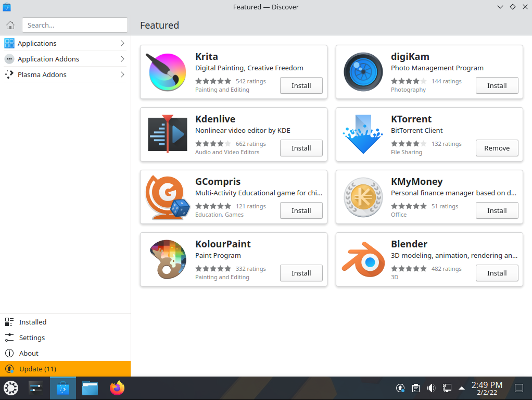The width and height of the screenshot is (532, 400).
Task: Install Krita
Action: (301, 85)
